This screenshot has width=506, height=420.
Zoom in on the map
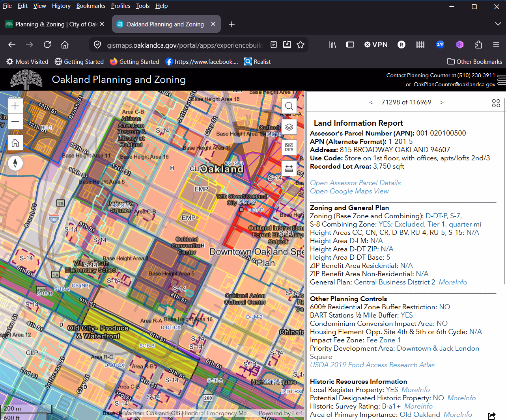pos(15,106)
